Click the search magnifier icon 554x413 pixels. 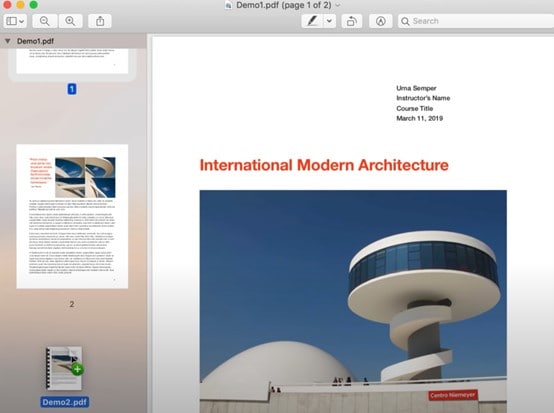[405, 21]
